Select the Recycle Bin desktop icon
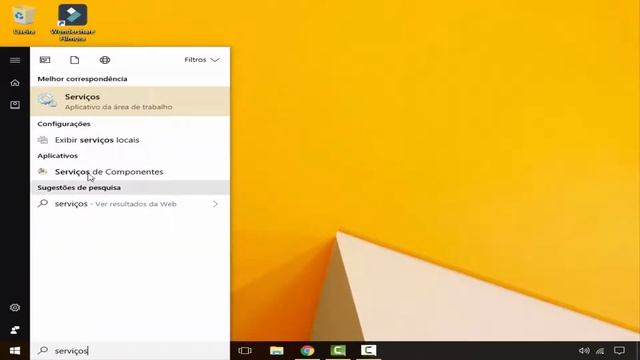The width and height of the screenshot is (640, 360). tap(24, 19)
